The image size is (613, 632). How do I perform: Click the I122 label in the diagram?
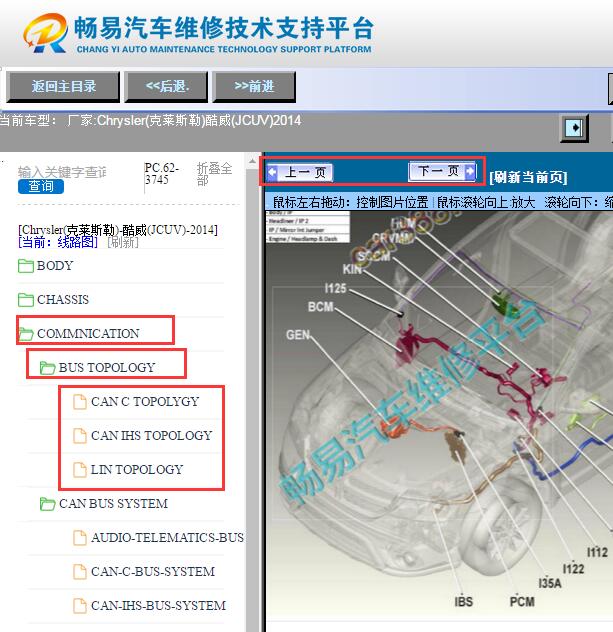(x=573, y=569)
